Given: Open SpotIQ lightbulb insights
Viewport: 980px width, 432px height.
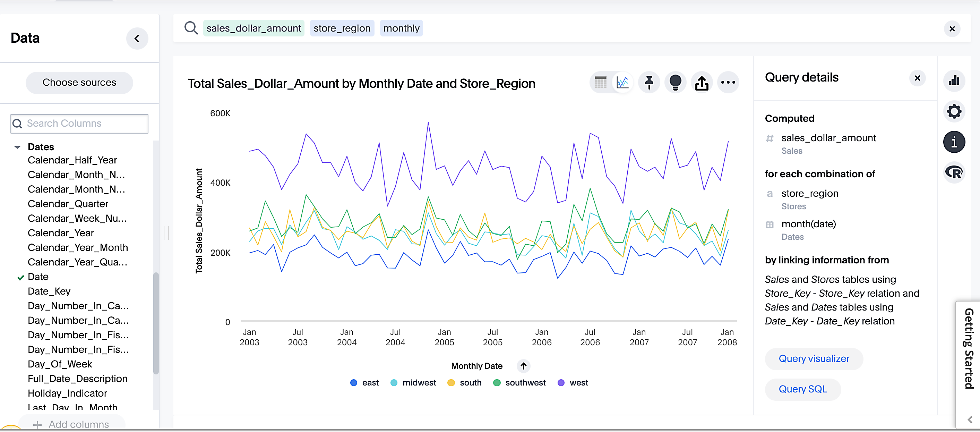Looking at the screenshot, I should (675, 82).
